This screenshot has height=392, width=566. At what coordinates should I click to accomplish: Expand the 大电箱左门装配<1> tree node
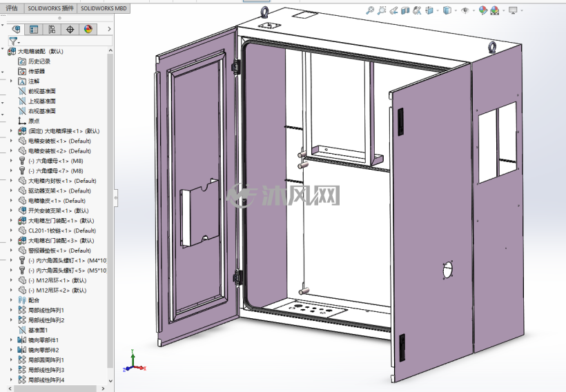(x=11, y=221)
